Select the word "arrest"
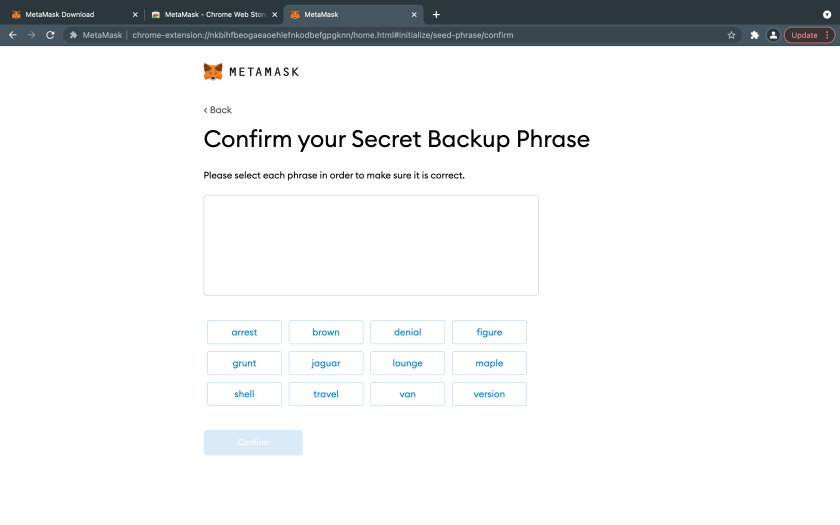The height and width of the screenshot is (525, 840). [x=244, y=332]
